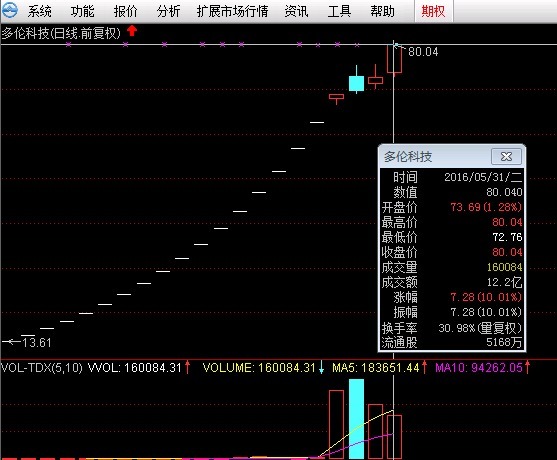Viewport: 557px width, 460px height.
Task: Click the MA10: 94262.05 value
Action: [479, 368]
